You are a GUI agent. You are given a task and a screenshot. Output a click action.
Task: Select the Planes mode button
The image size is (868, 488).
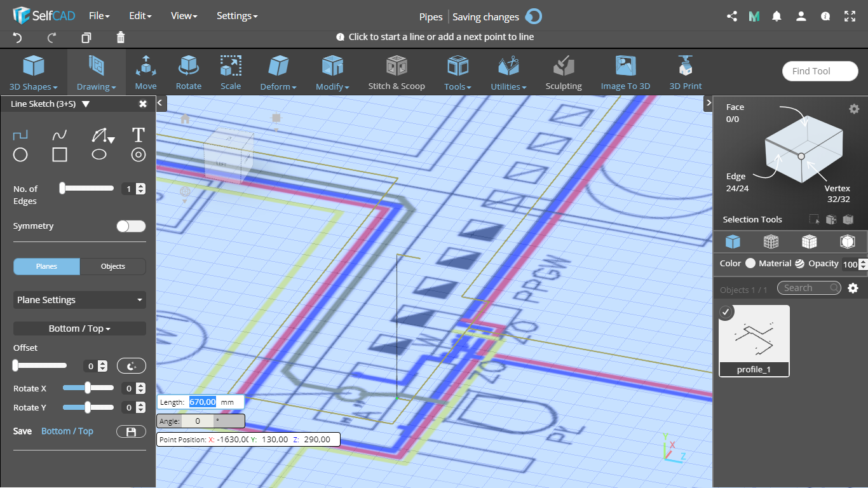click(47, 266)
